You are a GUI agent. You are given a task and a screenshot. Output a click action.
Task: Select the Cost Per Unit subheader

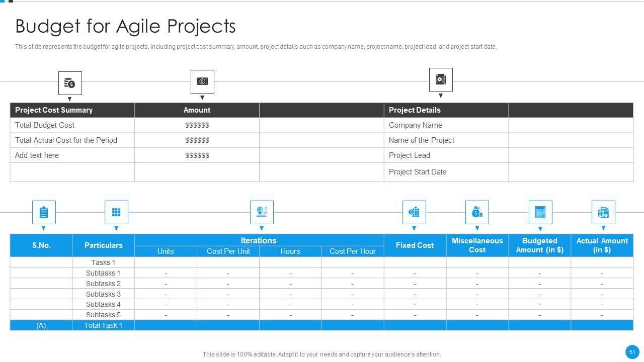pyautogui.click(x=228, y=251)
